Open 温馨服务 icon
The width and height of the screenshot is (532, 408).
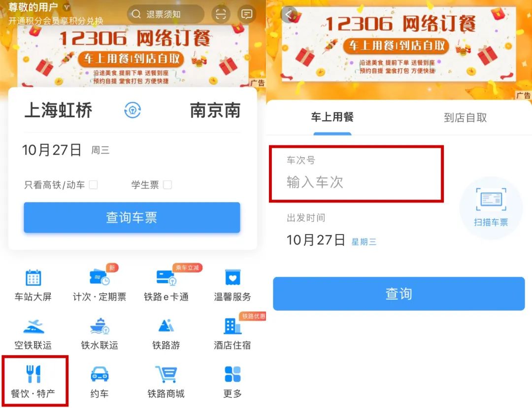click(x=233, y=277)
